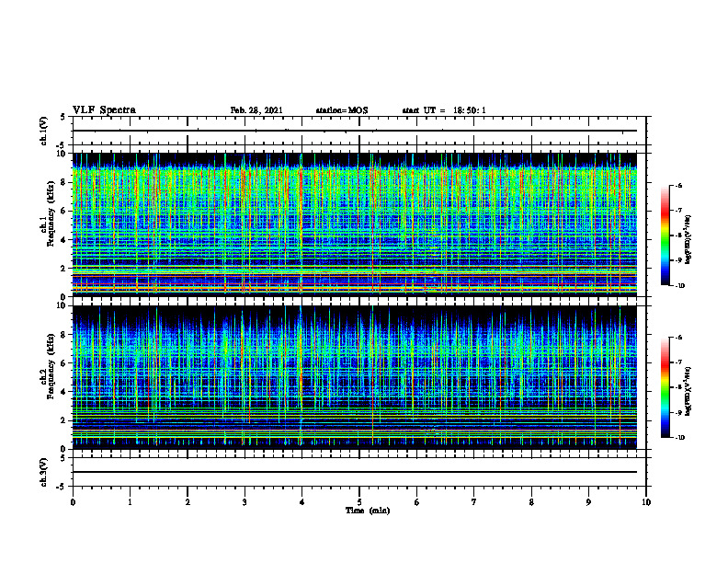Viewport: 728px width, 563px height.
Task: Click the "-10" tick on ch.2 colorbar
Action: [x=679, y=438]
